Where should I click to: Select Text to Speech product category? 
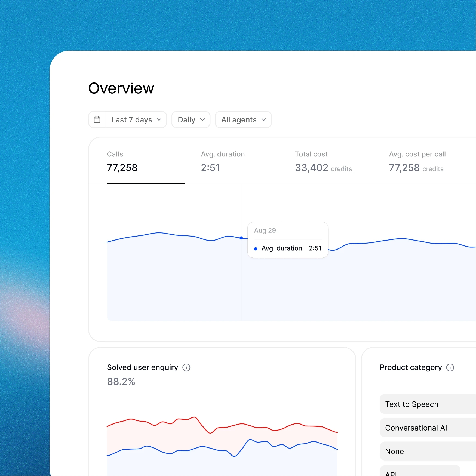click(411, 404)
